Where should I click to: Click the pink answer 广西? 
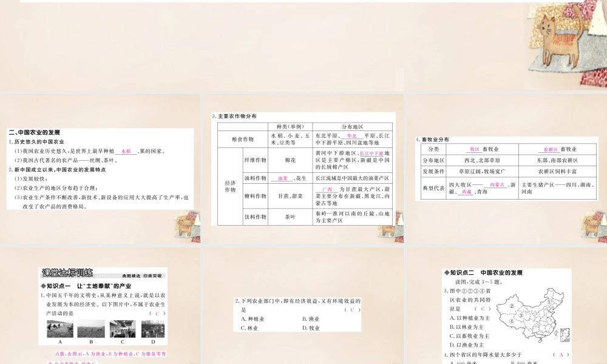[x=327, y=189]
